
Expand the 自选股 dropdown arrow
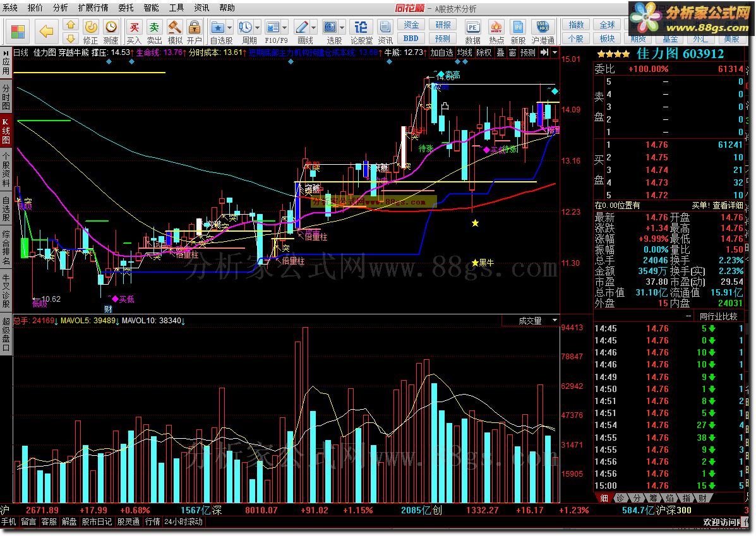coord(229,27)
